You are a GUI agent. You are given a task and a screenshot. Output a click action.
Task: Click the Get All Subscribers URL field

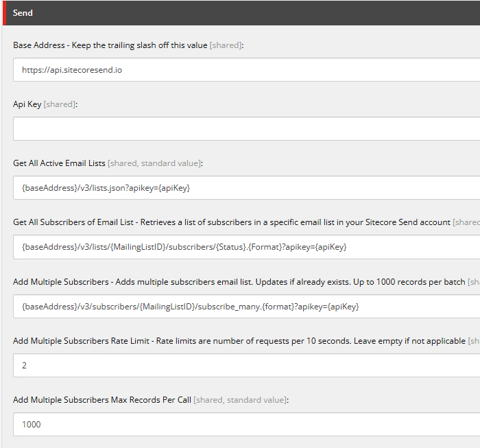point(246,247)
